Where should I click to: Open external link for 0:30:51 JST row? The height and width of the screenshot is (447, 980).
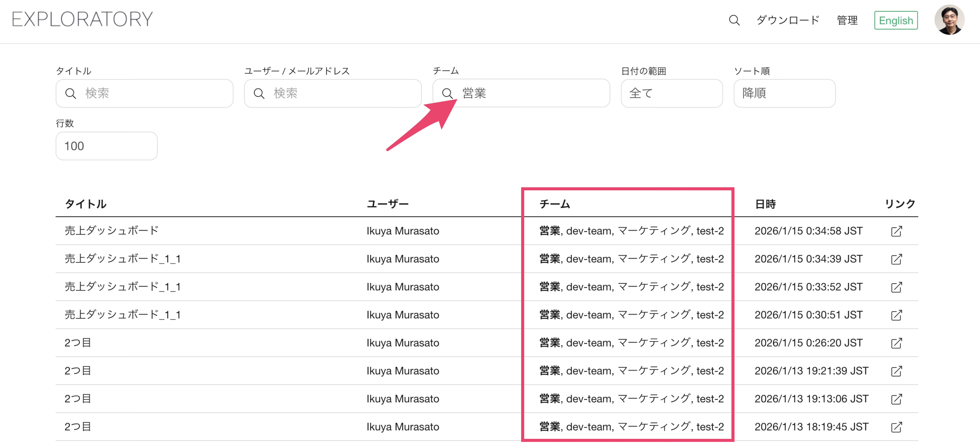click(x=896, y=315)
